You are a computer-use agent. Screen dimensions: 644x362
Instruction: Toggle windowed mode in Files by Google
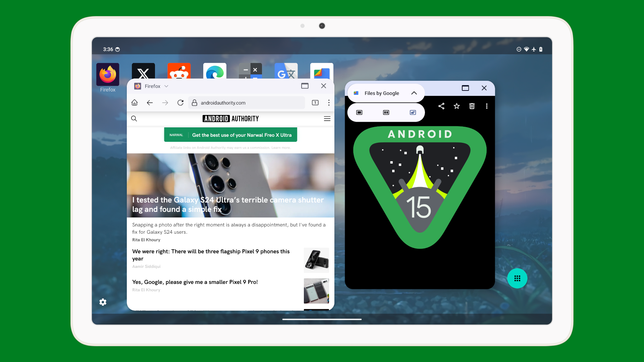coord(465,88)
